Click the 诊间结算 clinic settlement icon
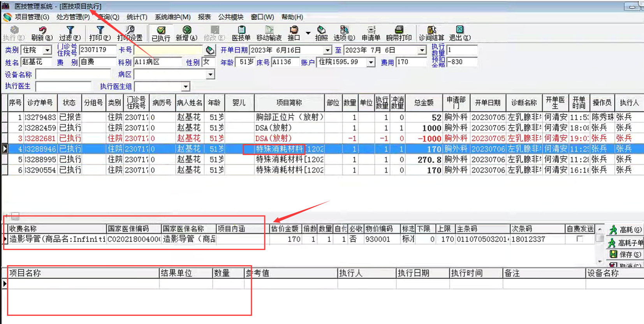Image resolution: width=644 pixels, height=324 pixels. [x=432, y=33]
